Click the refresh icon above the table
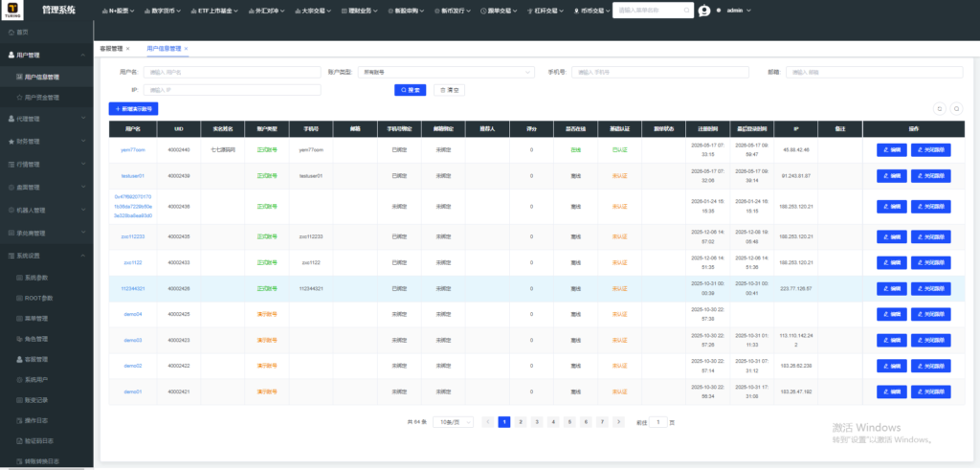The height and width of the screenshot is (470, 980). (x=939, y=109)
